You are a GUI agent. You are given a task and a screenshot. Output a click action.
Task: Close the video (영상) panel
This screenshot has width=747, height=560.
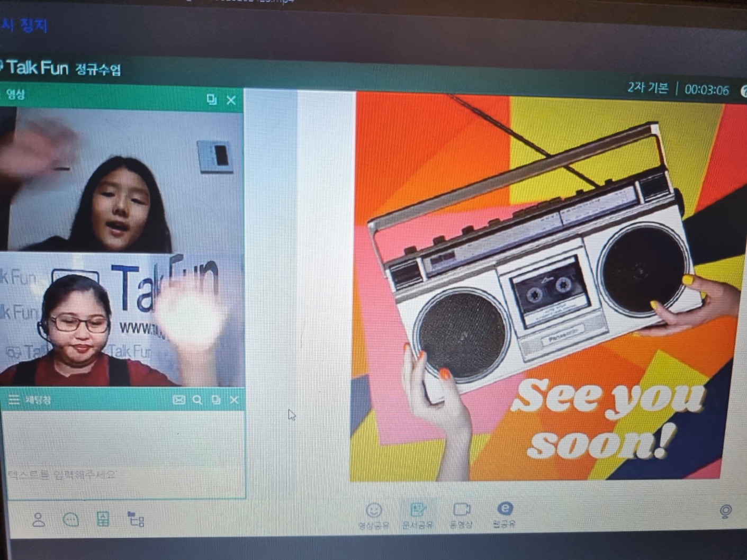point(231,100)
